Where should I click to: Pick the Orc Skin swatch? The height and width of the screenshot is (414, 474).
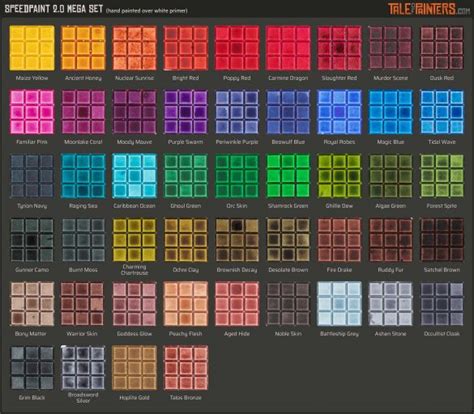click(x=237, y=176)
